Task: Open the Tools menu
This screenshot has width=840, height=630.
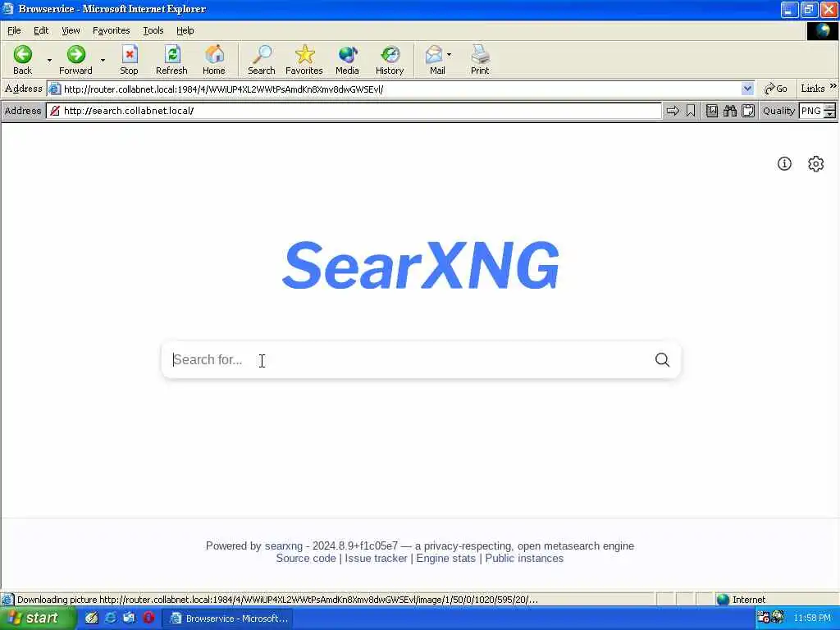Action: [153, 30]
